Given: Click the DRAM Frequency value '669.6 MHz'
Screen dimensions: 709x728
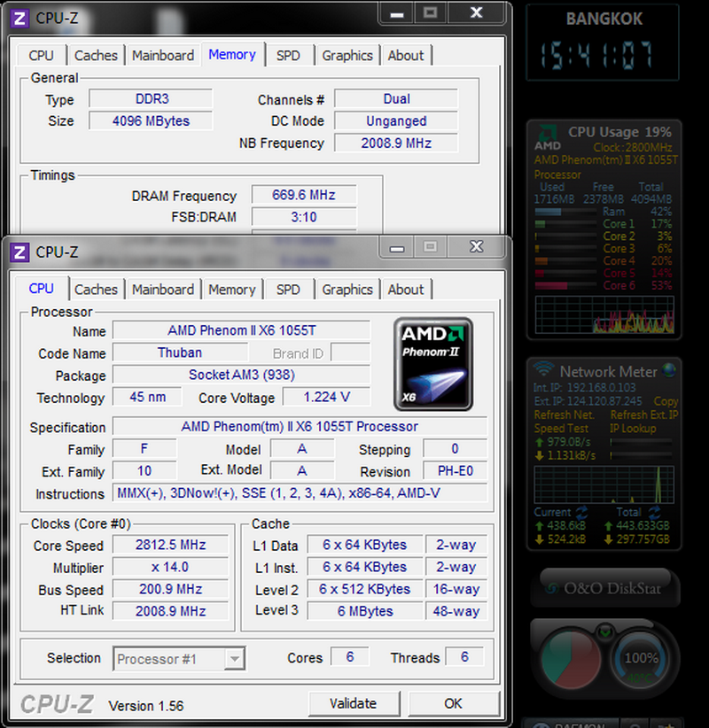Looking at the screenshot, I should [304, 195].
